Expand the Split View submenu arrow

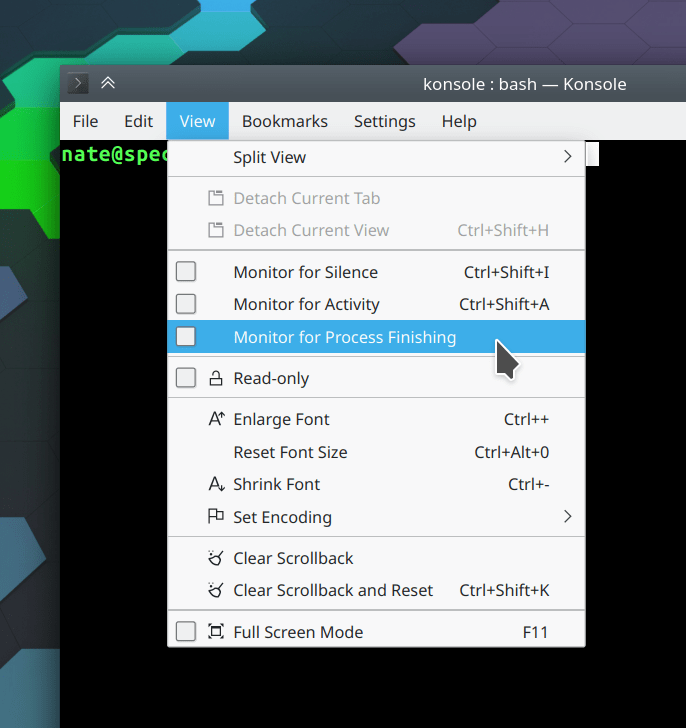point(567,157)
